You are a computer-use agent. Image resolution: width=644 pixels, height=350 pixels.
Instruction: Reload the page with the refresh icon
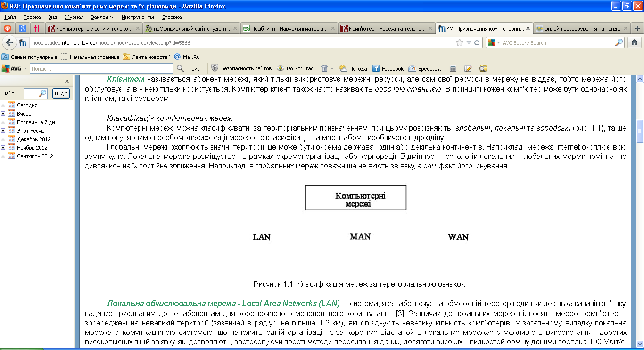point(477,42)
